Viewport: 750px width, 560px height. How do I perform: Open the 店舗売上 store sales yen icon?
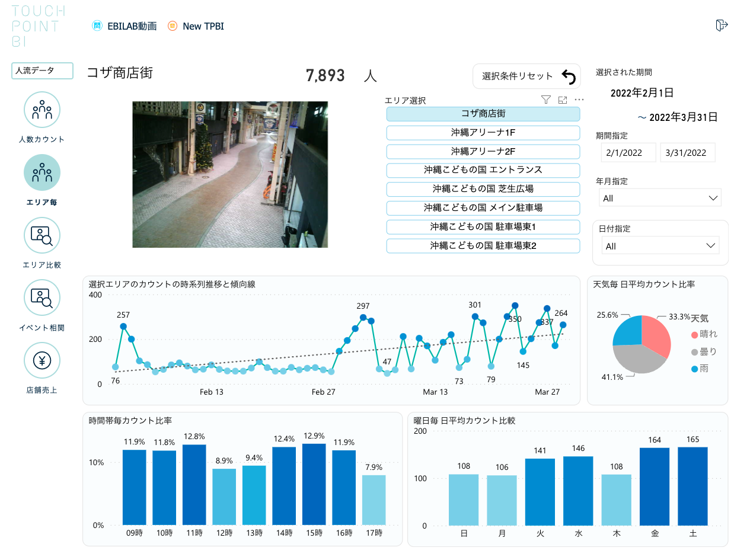(42, 360)
